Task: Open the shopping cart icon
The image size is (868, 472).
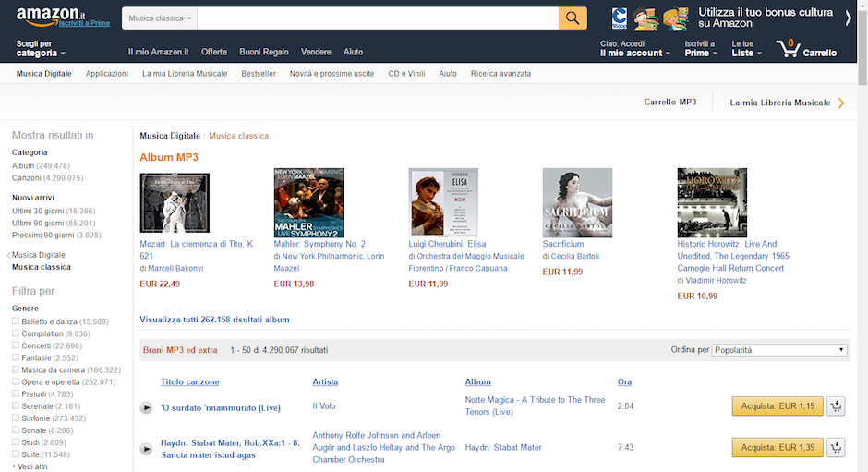Action: coord(788,48)
